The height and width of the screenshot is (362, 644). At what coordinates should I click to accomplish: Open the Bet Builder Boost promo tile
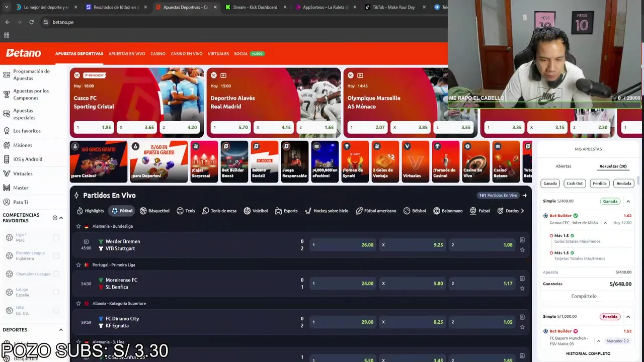point(234,161)
